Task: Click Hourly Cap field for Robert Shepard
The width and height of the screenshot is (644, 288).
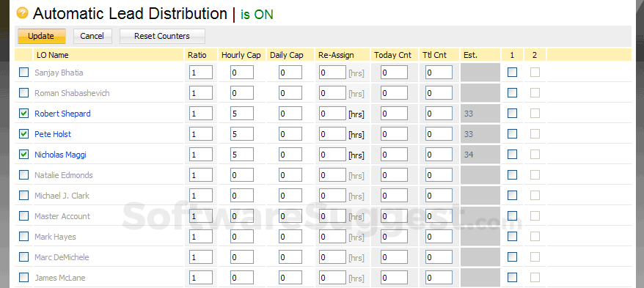Action: (242, 114)
